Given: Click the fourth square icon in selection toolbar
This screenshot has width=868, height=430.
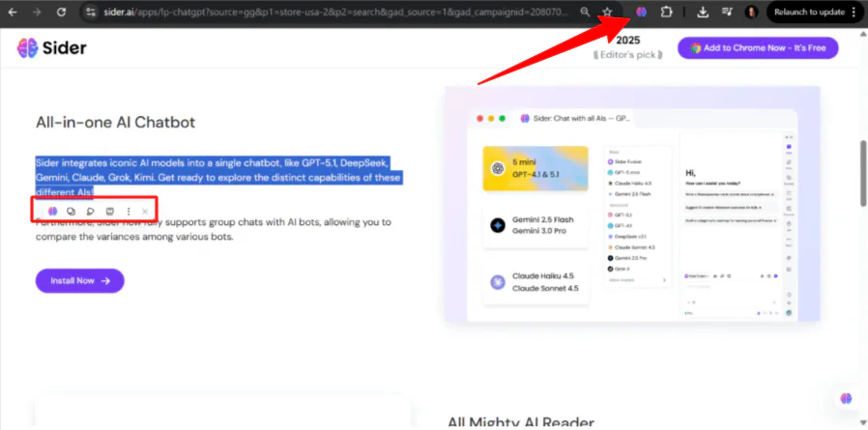Looking at the screenshot, I should tap(109, 211).
